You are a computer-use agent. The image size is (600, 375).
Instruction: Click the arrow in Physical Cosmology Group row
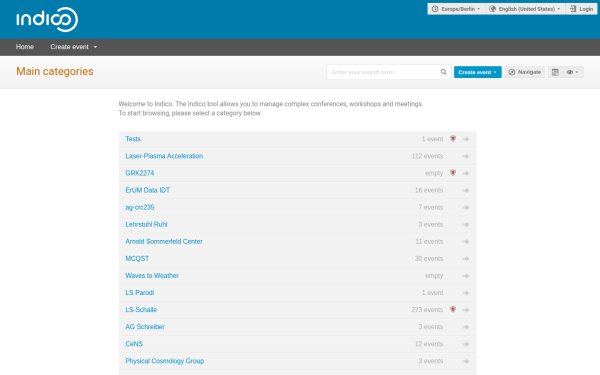[x=466, y=361]
